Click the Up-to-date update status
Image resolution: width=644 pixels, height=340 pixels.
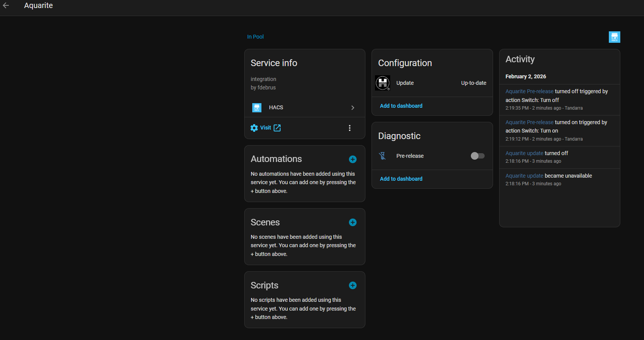click(x=473, y=83)
